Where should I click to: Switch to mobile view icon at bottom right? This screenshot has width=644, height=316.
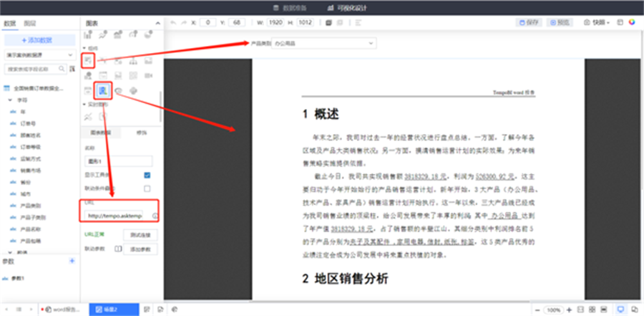pyautogui.click(x=635, y=310)
